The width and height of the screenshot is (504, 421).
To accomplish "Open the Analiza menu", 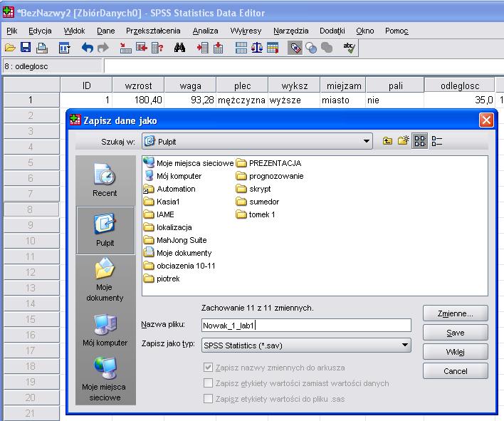I will click(206, 31).
